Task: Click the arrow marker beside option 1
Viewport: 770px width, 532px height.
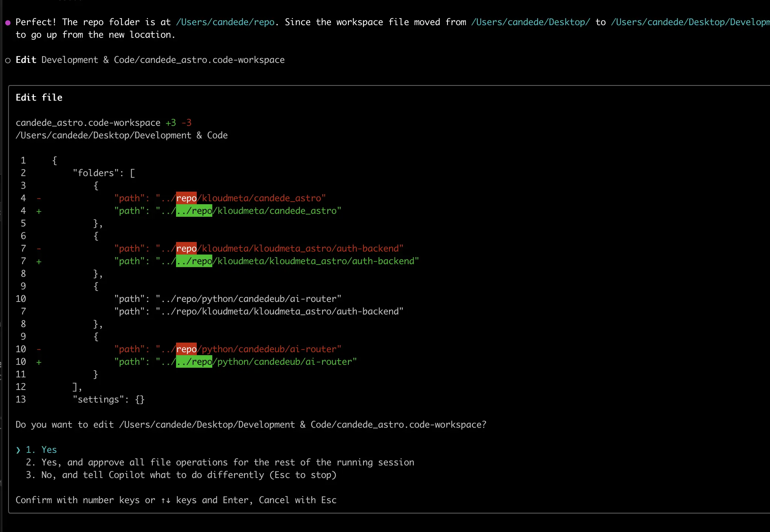Action: tap(18, 449)
